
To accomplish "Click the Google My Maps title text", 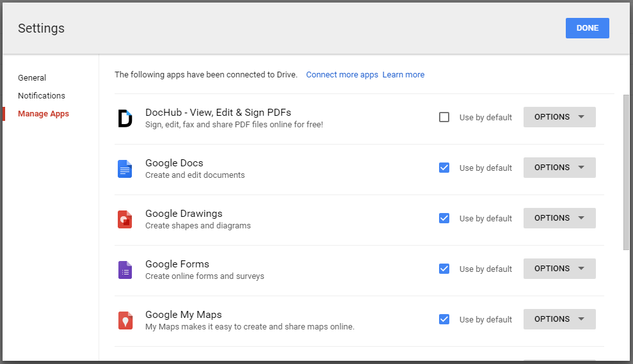I will (x=184, y=314).
